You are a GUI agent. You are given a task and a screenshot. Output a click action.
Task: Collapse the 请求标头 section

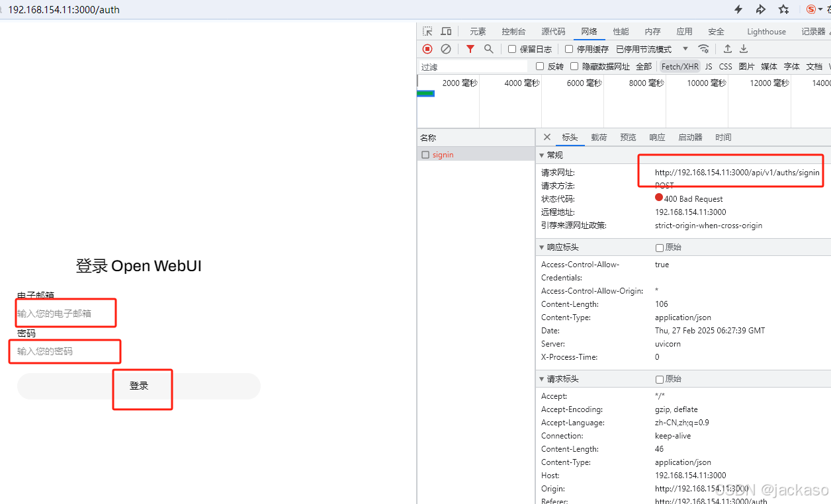542,379
